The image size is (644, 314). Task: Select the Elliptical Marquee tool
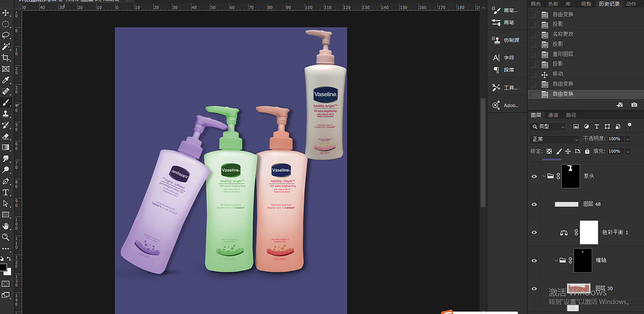tap(6, 24)
